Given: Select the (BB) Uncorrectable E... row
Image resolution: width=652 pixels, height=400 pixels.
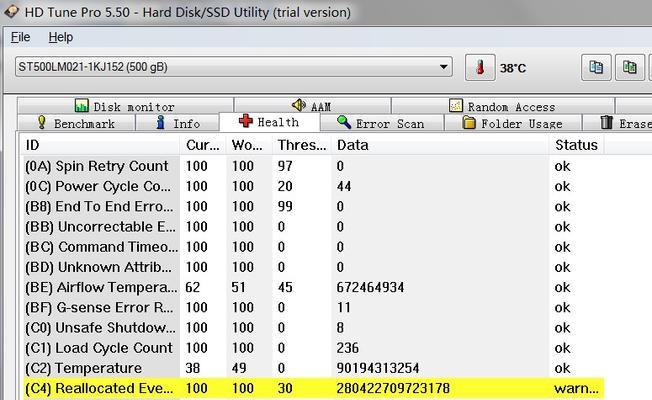Looking at the screenshot, I should pos(312,227).
